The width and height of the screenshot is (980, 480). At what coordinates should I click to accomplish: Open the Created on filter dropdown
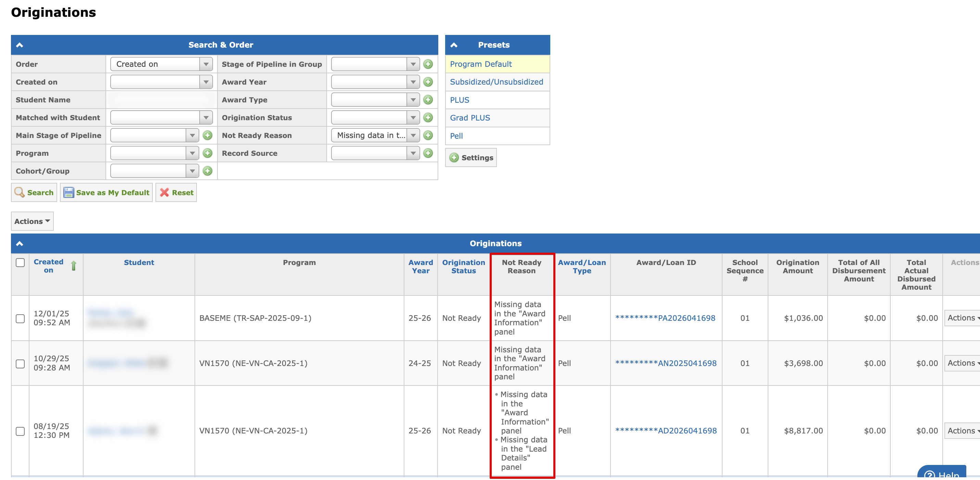(x=161, y=82)
